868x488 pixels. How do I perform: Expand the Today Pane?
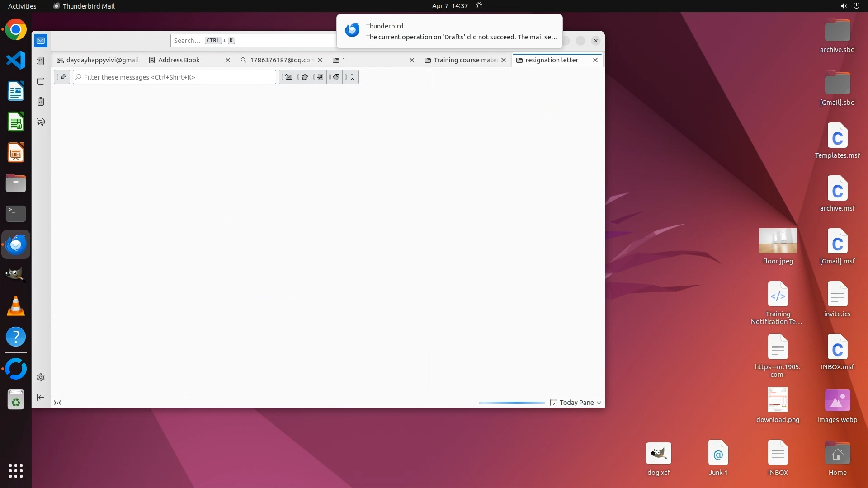pyautogui.click(x=576, y=403)
